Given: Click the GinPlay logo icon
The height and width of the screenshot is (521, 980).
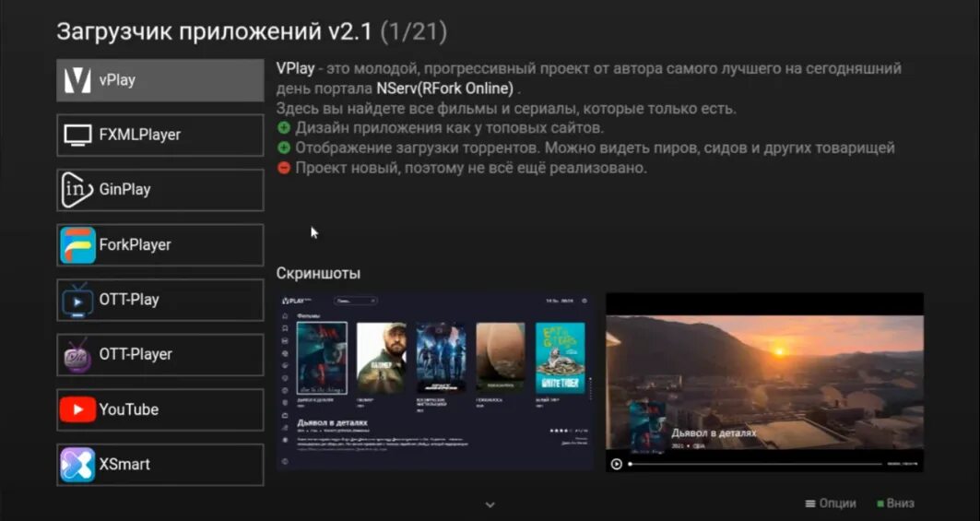Looking at the screenshot, I should click(77, 190).
